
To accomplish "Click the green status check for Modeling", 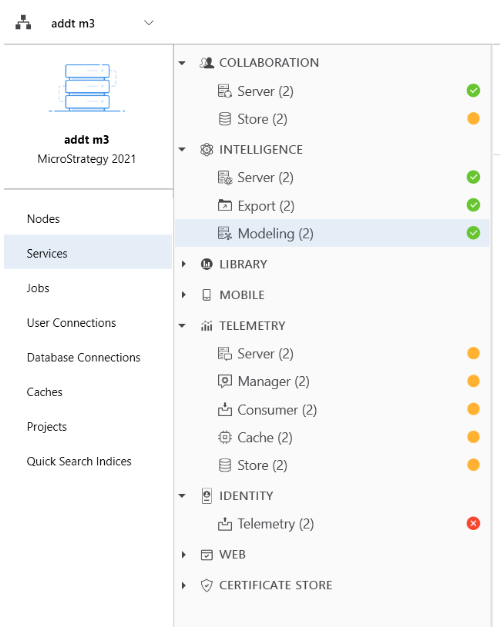I will (473, 233).
